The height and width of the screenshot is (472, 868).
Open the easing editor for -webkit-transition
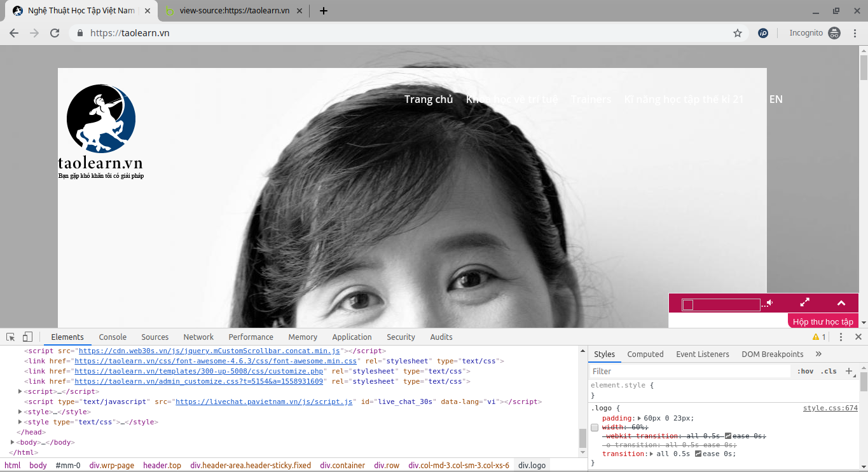coord(728,436)
